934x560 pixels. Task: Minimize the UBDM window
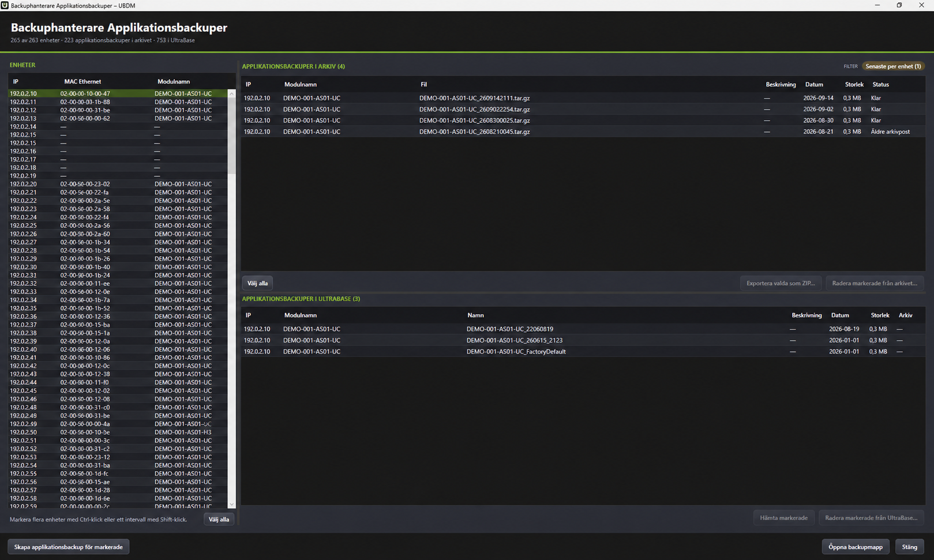pyautogui.click(x=877, y=5)
